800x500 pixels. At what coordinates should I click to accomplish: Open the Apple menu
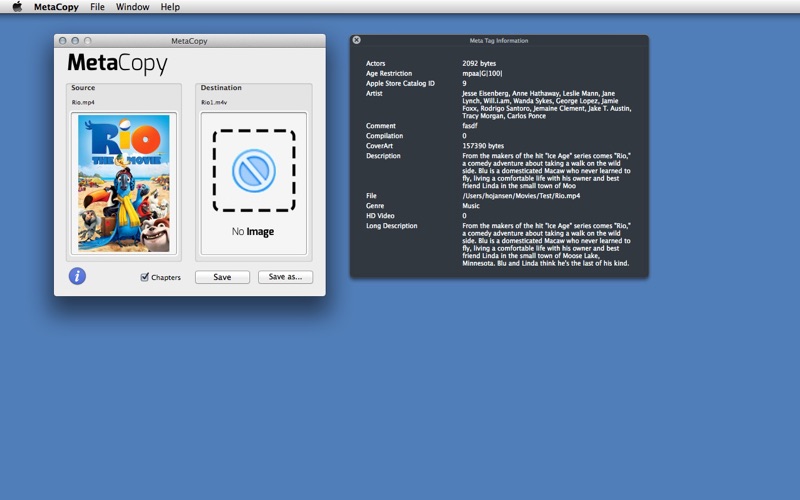coord(17,7)
